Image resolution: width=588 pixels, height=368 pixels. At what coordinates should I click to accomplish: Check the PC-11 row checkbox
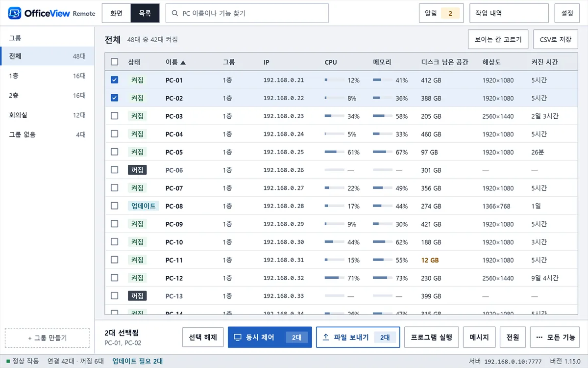pyautogui.click(x=115, y=260)
